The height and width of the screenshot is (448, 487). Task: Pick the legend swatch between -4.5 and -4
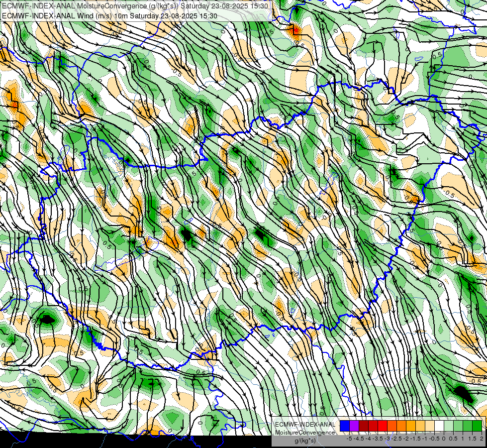coord(364,426)
